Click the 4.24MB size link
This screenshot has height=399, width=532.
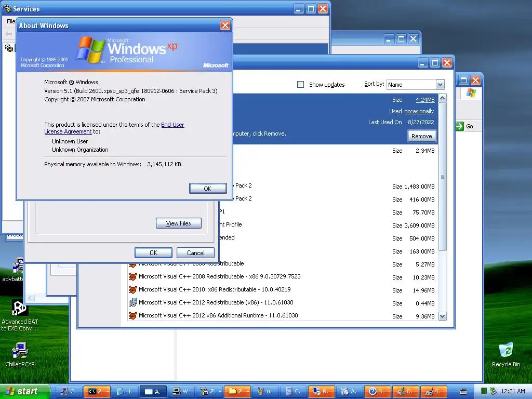(425, 100)
